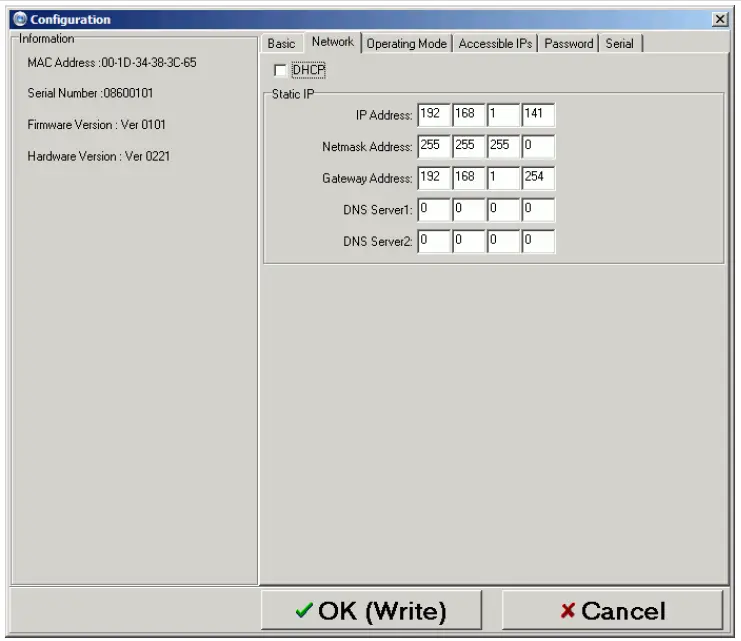Click the Netmask Address third octet field
Viewport: 741px width, 641px height.
click(x=503, y=147)
